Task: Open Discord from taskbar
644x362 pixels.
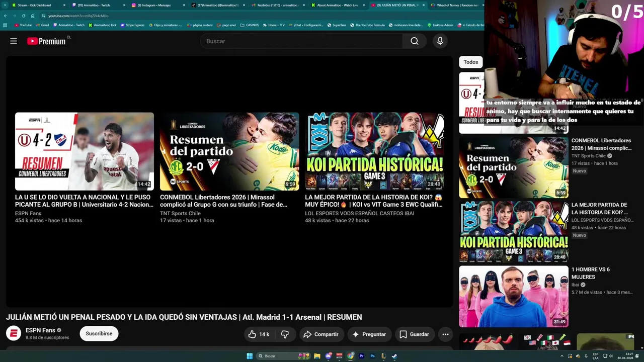Action: (x=328, y=356)
